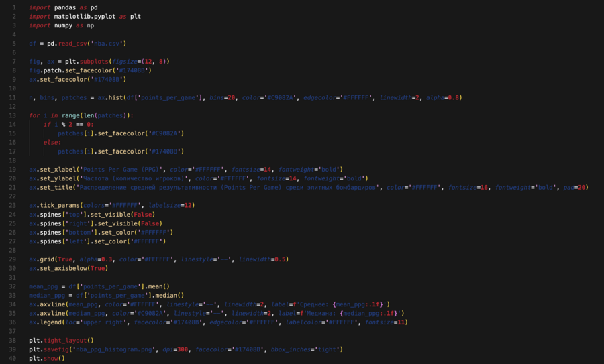Click '#17408B' string on line 17
Screen dimensions: 604x364
pyautogui.click(x=166, y=151)
